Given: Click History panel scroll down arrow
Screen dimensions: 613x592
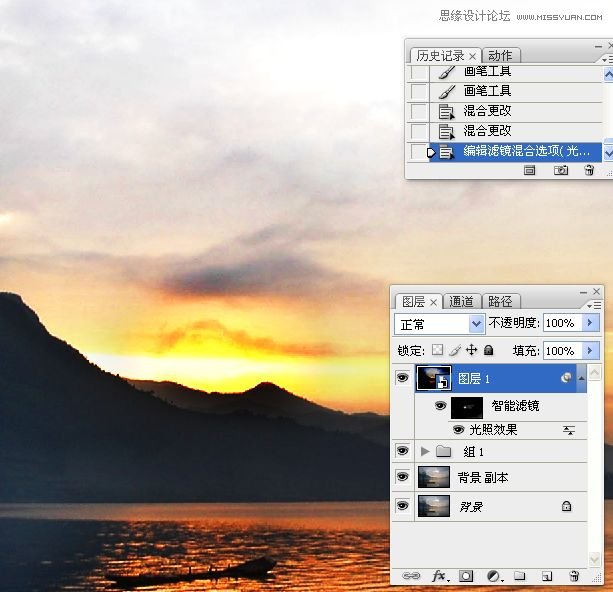Looking at the screenshot, I should [x=608, y=153].
